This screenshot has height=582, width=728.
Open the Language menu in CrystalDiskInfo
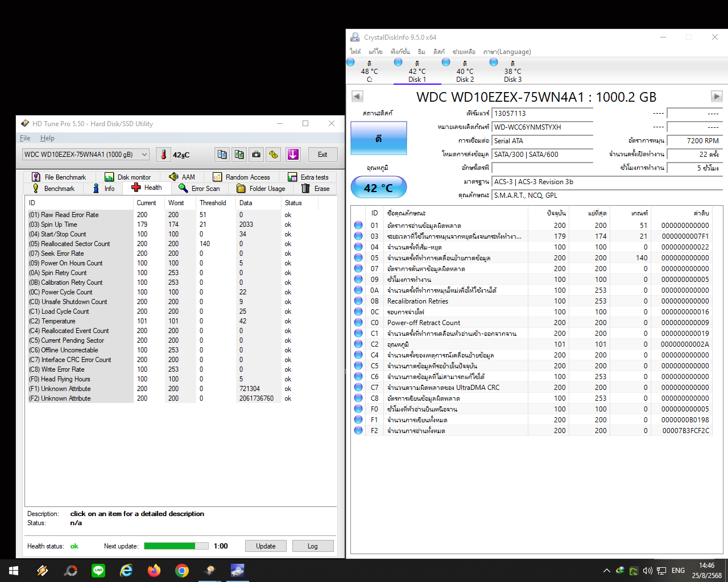point(507,52)
